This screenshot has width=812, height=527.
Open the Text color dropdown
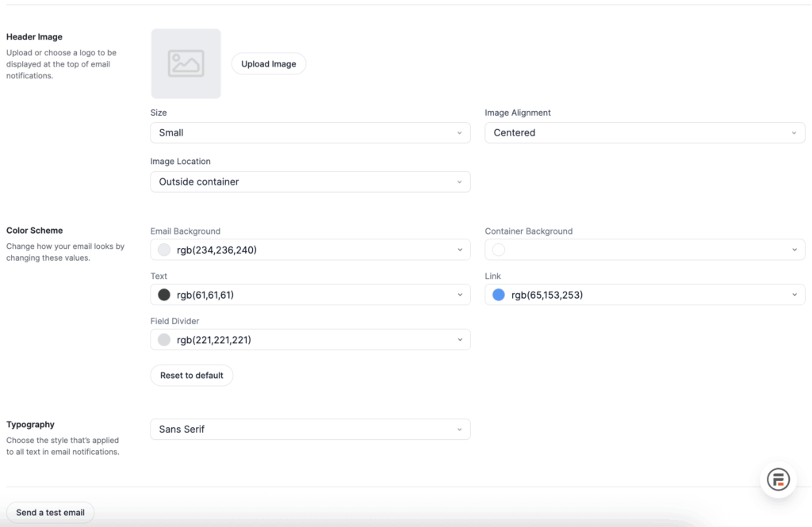coord(309,294)
